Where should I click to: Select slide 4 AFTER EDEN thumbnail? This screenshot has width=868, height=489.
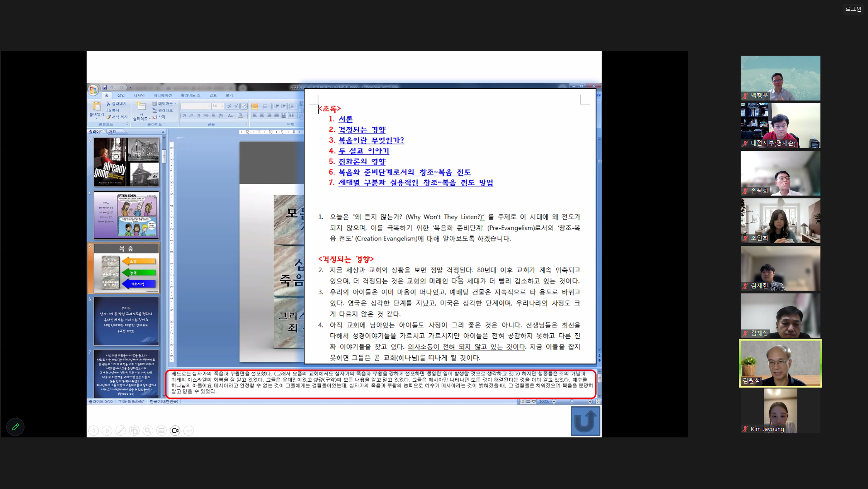[x=126, y=215]
